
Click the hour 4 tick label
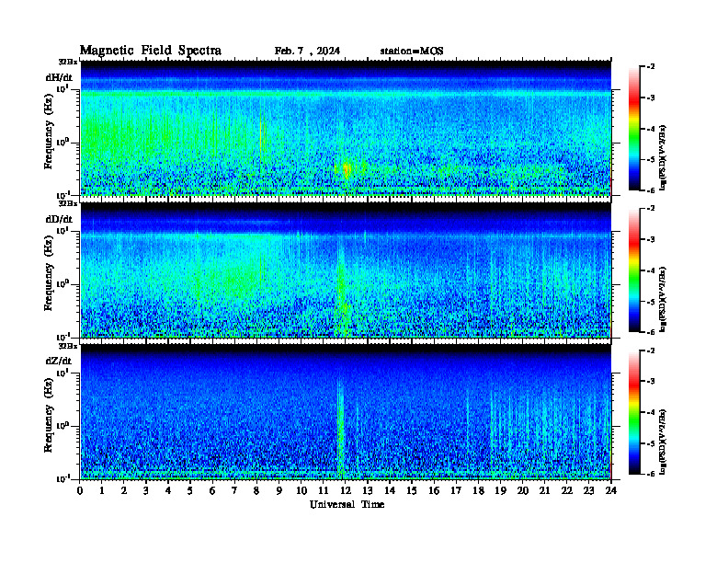pyautogui.click(x=168, y=491)
